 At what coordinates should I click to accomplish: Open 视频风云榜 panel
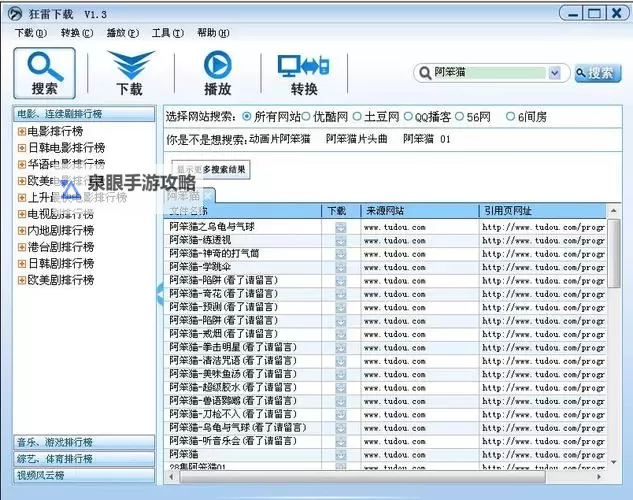pos(84,475)
